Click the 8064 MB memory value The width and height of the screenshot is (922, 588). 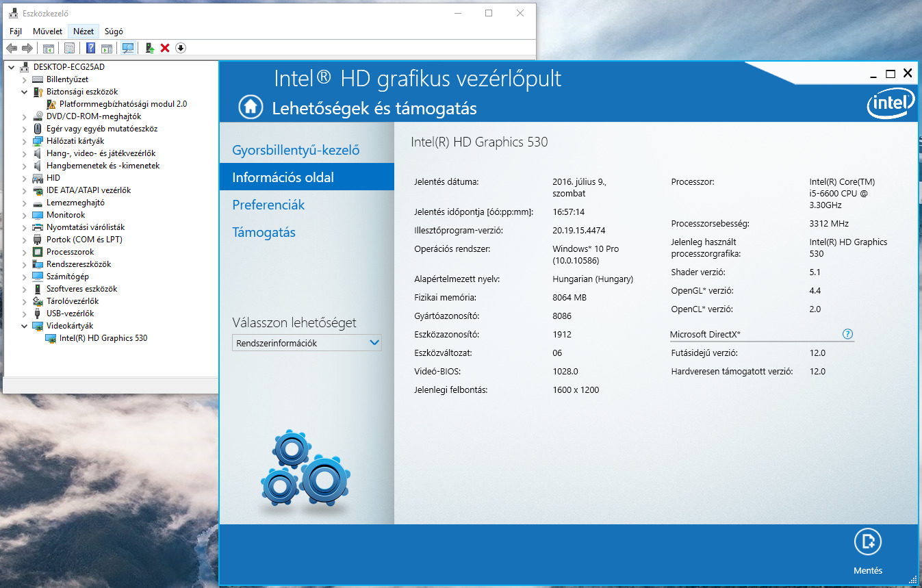tap(569, 298)
